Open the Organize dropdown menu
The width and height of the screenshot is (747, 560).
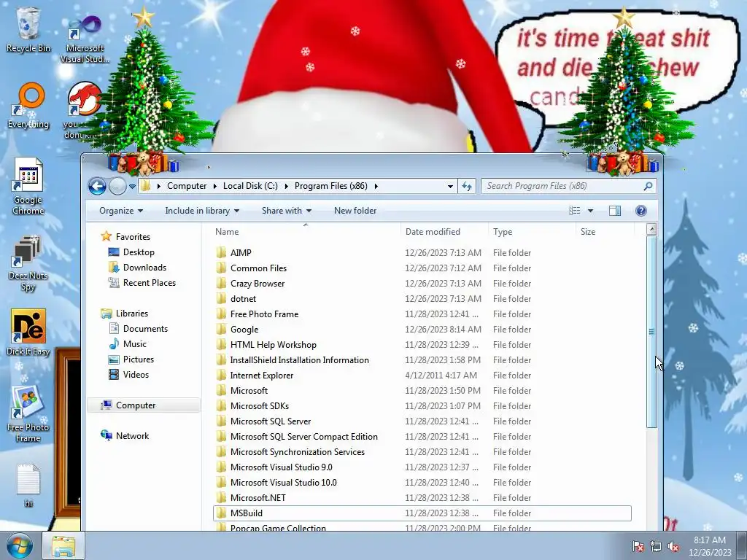[x=121, y=211]
